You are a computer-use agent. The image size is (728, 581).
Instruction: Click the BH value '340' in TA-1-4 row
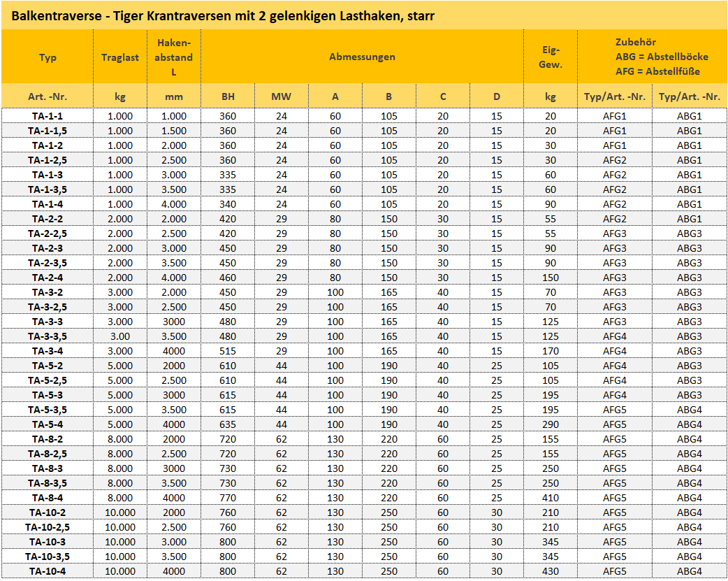(228, 204)
